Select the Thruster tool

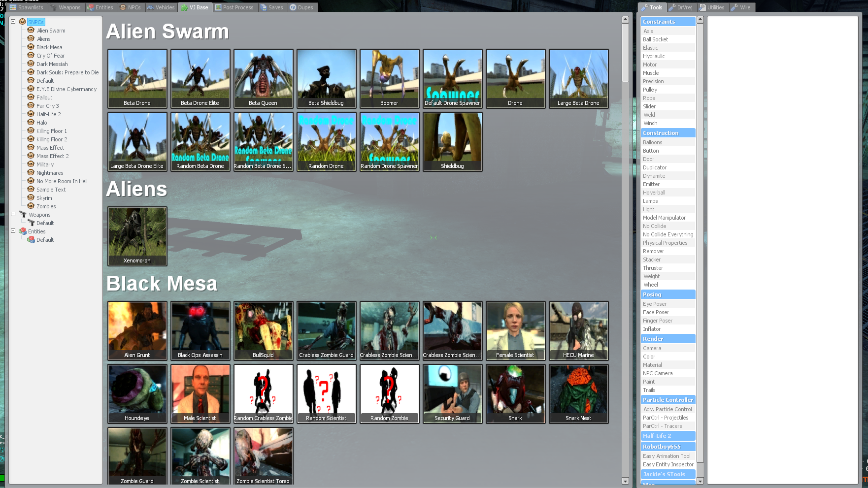click(668, 268)
